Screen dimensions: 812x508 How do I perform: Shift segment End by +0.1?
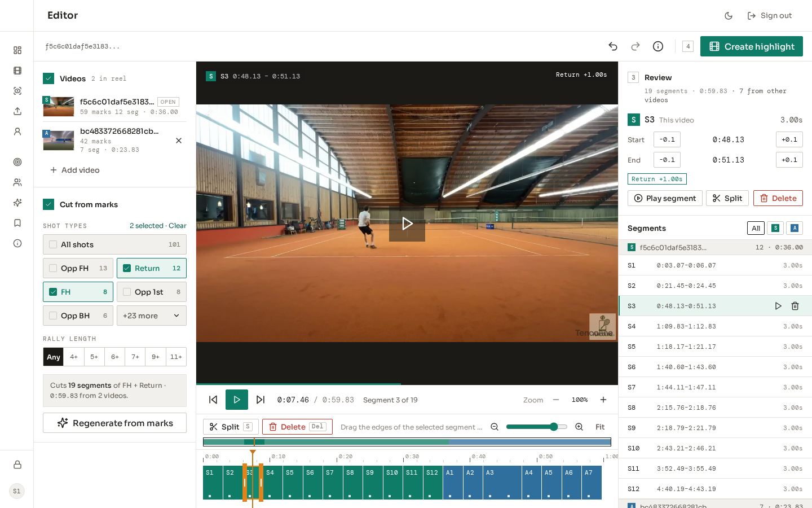click(789, 160)
